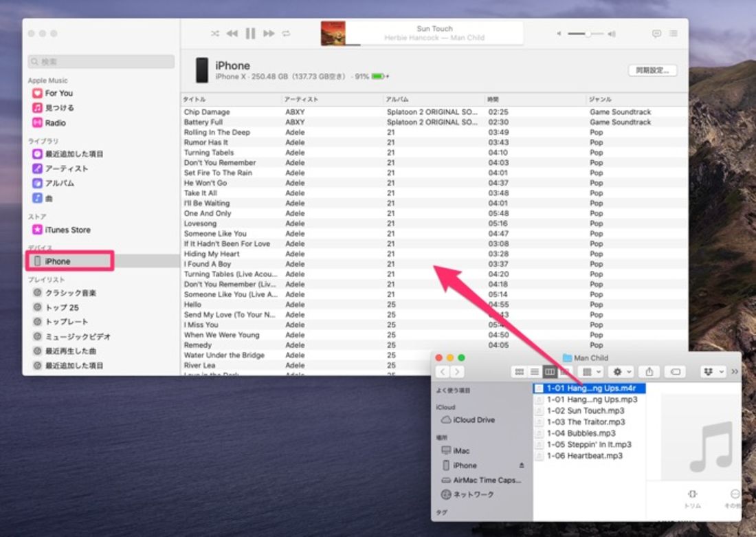Image resolution: width=756 pixels, height=537 pixels.
Task: Open アルバム in the library sidebar
Action: click(x=53, y=184)
